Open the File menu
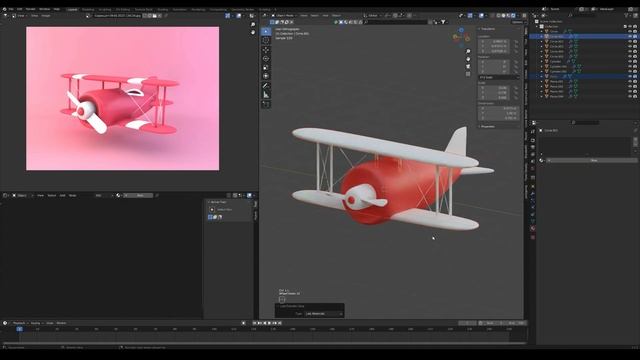The height and width of the screenshot is (360, 640). pos(11,9)
